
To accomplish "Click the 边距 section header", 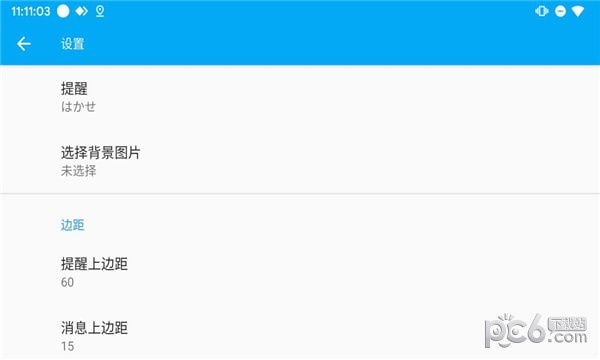I will (72, 225).
